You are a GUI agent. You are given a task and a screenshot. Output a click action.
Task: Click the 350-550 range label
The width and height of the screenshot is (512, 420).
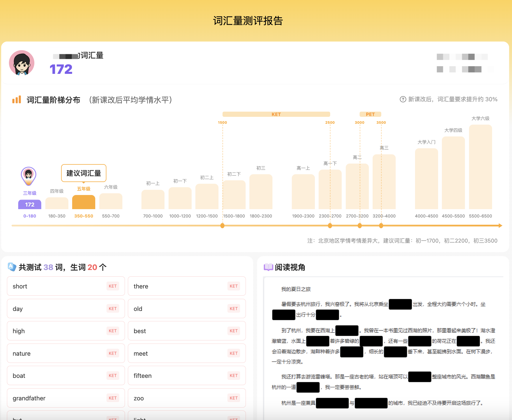tap(84, 216)
